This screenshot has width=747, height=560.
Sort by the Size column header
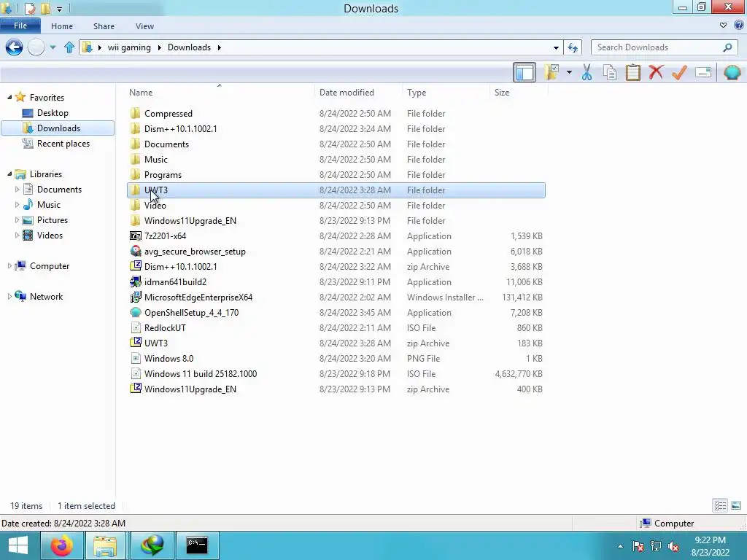pyautogui.click(x=519, y=93)
